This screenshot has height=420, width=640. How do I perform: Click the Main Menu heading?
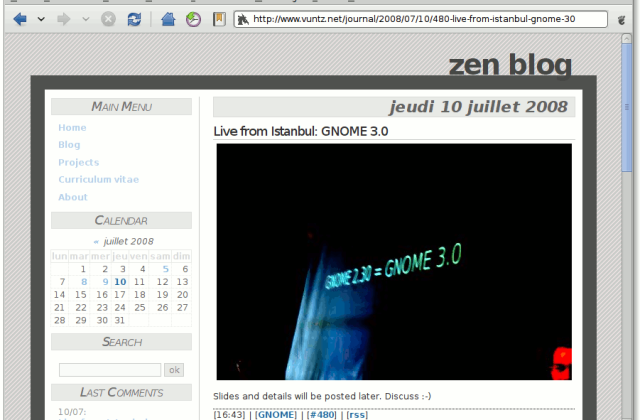[x=121, y=107]
